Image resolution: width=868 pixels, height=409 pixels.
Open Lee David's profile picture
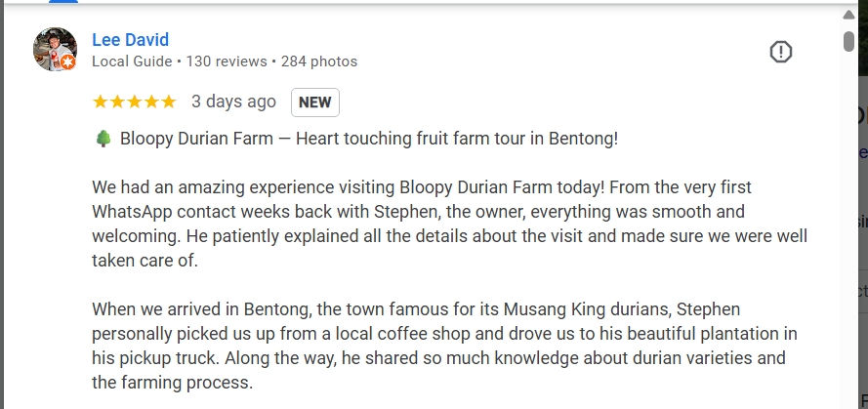coord(55,49)
